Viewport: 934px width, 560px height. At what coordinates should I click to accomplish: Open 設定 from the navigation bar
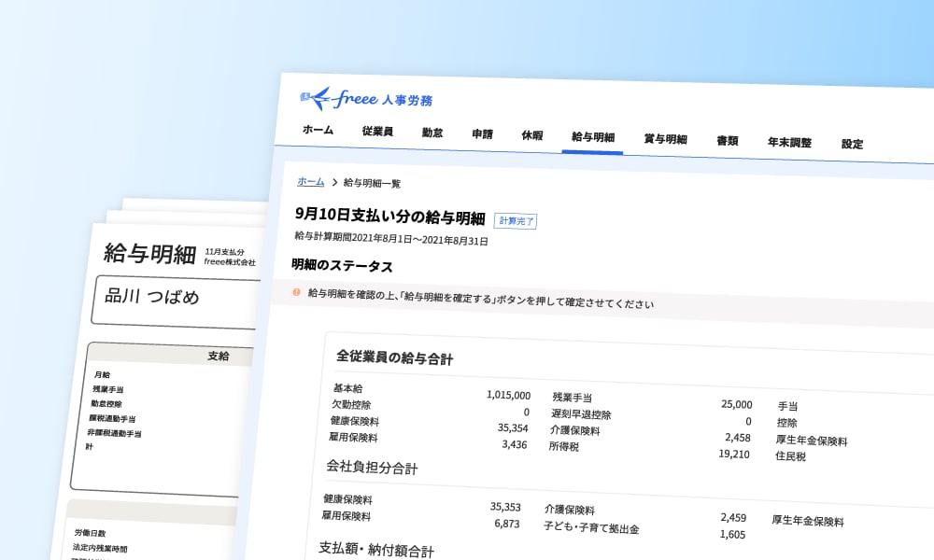point(852,144)
